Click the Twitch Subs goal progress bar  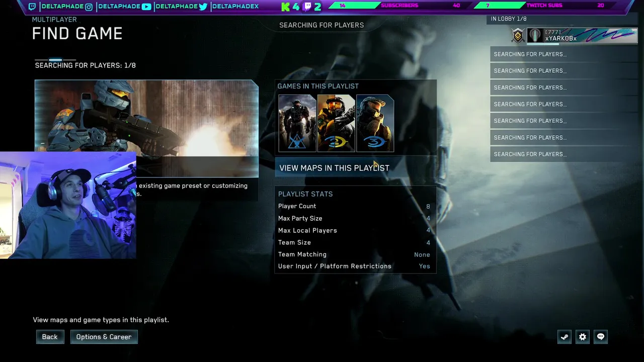pyautogui.click(x=541, y=6)
